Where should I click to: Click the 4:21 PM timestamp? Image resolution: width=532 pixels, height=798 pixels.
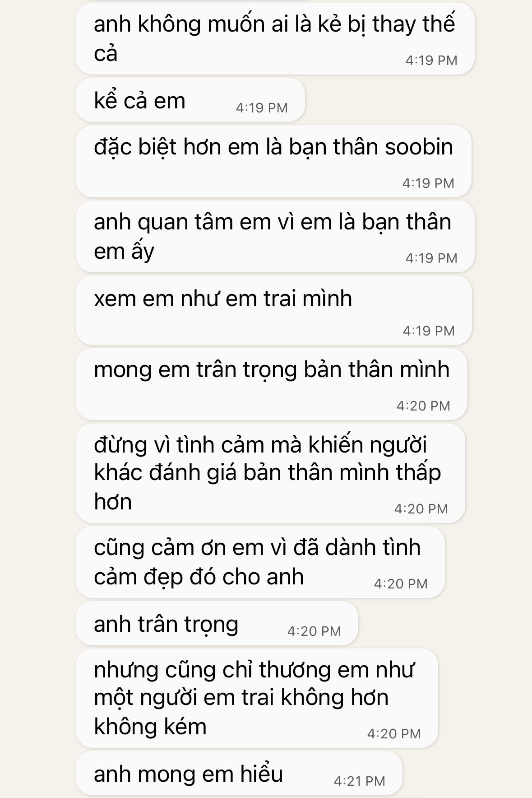pyautogui.click(x=359, y=781)
